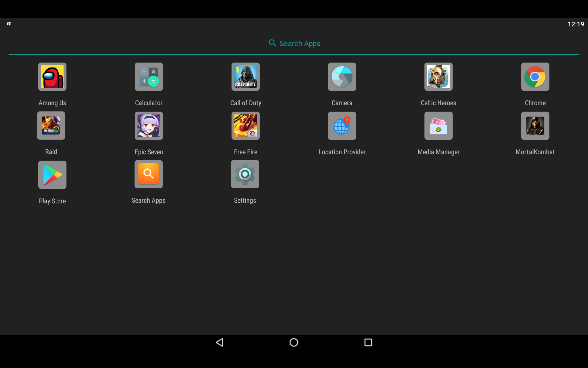Click the "Call of Duty" label text
Image resolution: width=588 pixels, height=368 pixels.
[246, 103]
